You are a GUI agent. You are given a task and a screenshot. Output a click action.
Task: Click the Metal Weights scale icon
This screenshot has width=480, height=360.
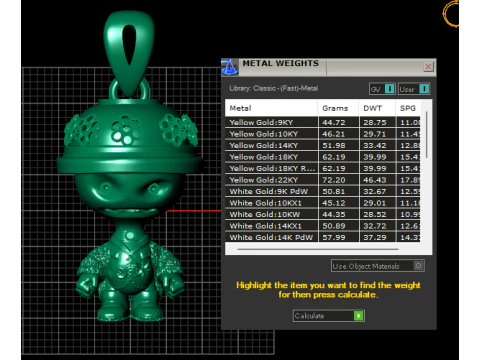(x=230, y=67)
